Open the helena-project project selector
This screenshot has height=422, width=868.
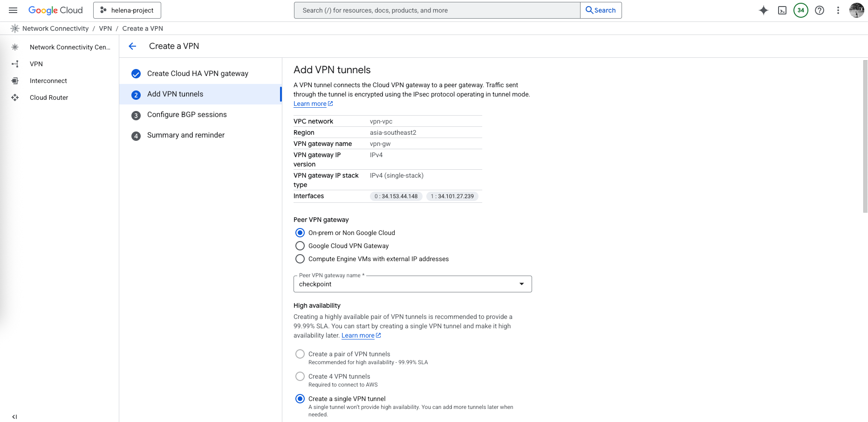(127, 10)
